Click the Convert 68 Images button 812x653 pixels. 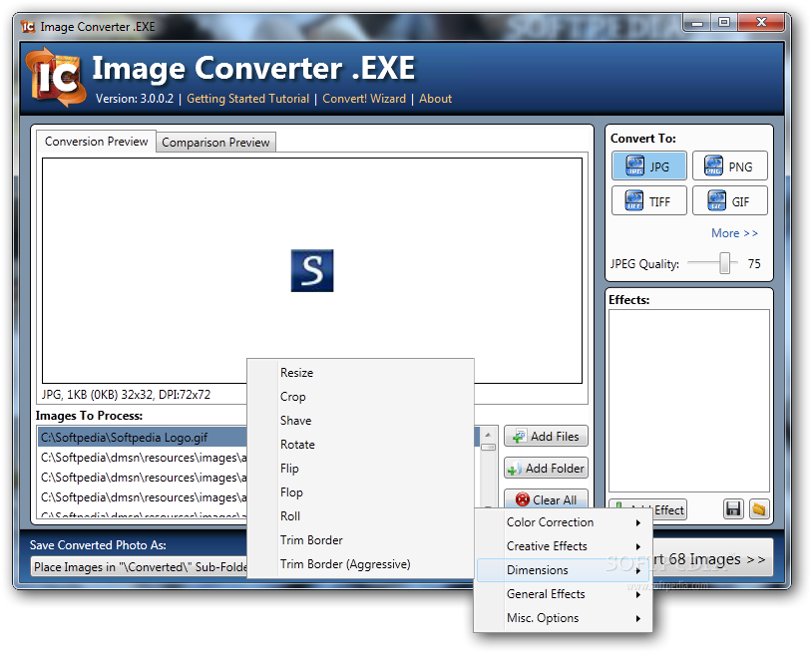coord(712,559)
